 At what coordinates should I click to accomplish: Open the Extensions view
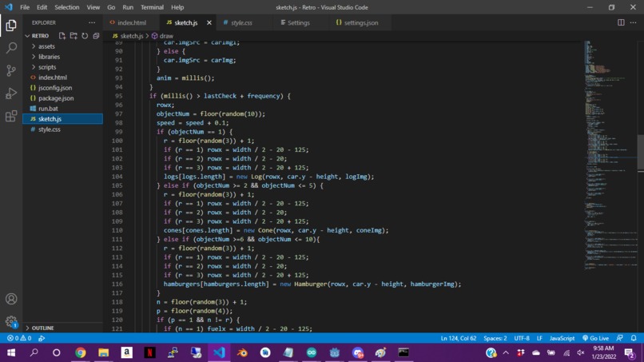(11, 116)
